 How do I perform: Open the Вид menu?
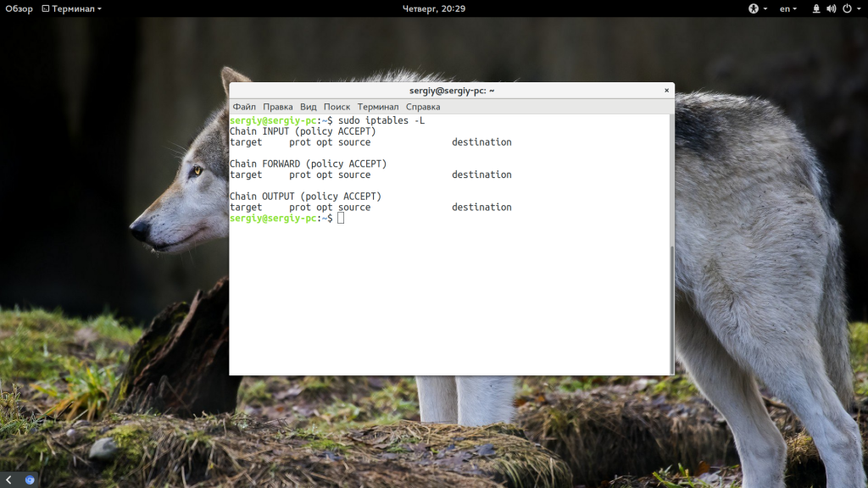point(308,107)
